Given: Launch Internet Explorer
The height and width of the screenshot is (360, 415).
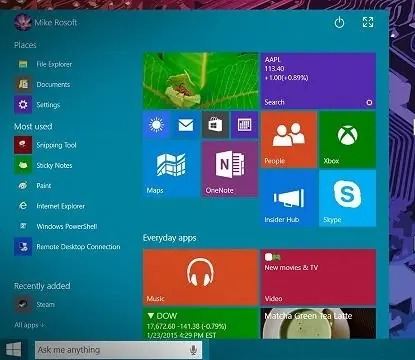Looking at the screenshot, I should click(x=50, y=206).
